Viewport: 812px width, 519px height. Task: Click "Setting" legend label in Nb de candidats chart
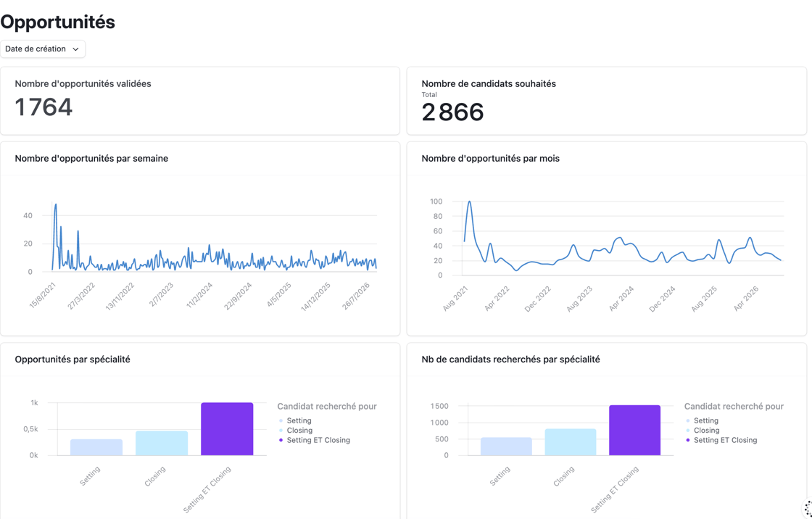tap(706, 420)
